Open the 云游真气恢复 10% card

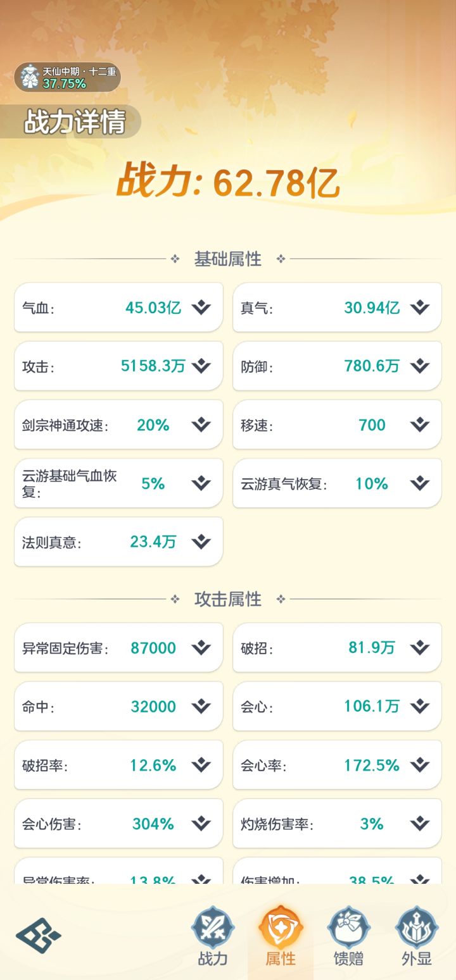pos(337,483)
